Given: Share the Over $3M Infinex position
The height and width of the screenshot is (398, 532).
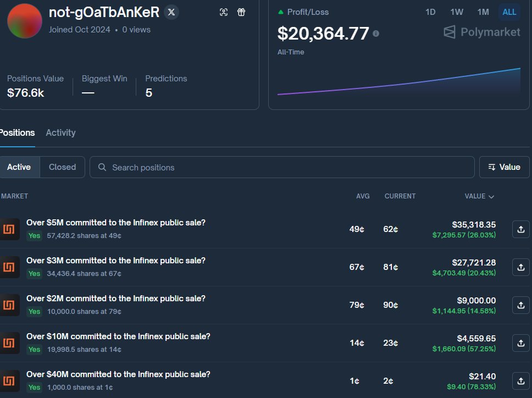Looking at the screenshot, I should (521, 267).
